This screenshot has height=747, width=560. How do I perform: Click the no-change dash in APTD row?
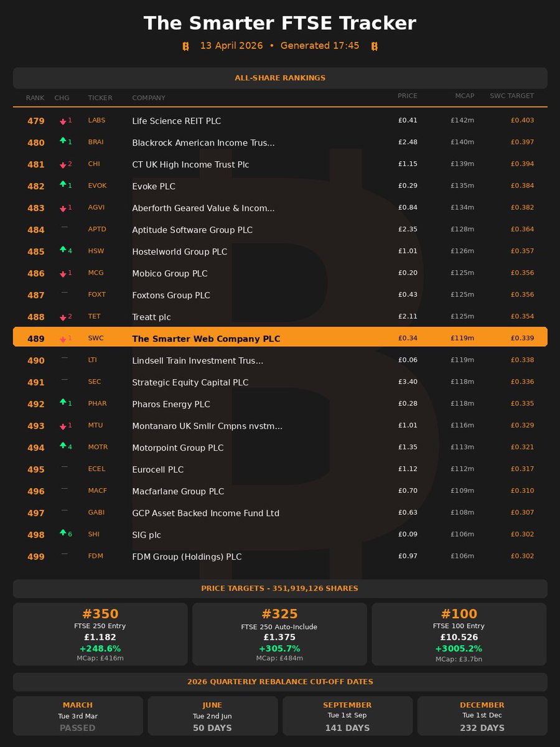tap(64, 227)
